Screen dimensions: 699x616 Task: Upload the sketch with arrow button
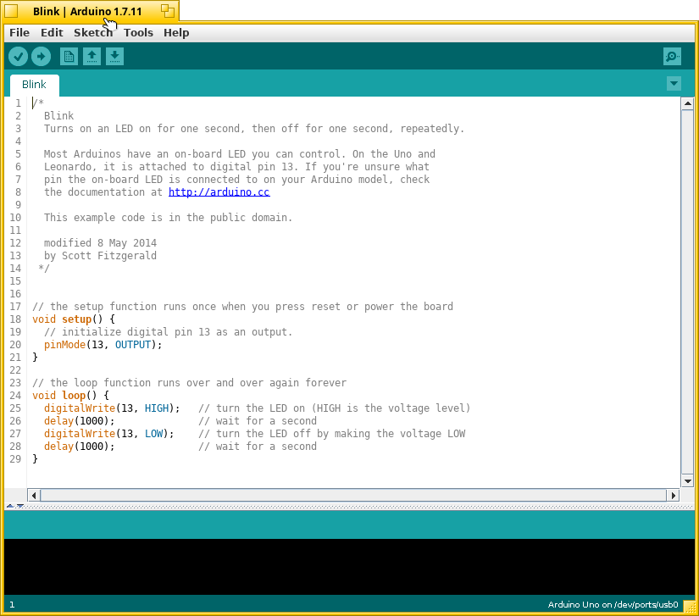[x=41, y=57]
